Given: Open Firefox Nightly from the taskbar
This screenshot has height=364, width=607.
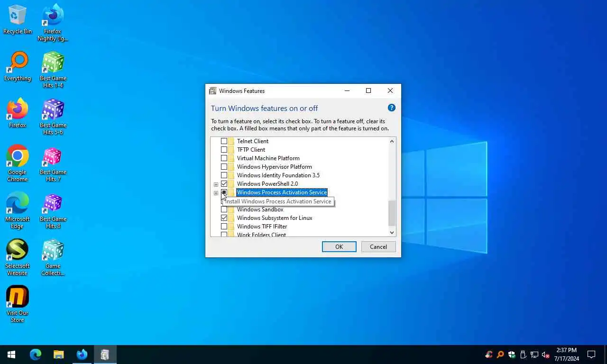Looking at the screenshot, I should coord(82,355).
